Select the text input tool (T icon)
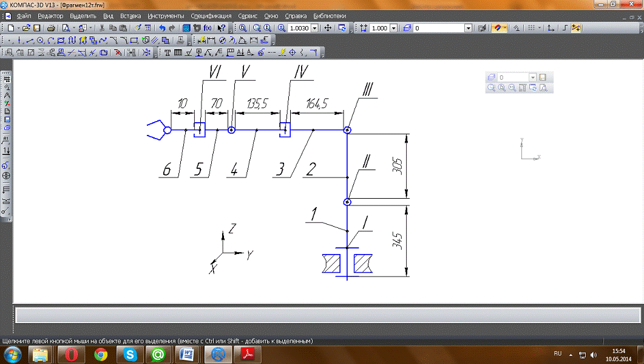This screenshot has height=364, width=644. 168,53
